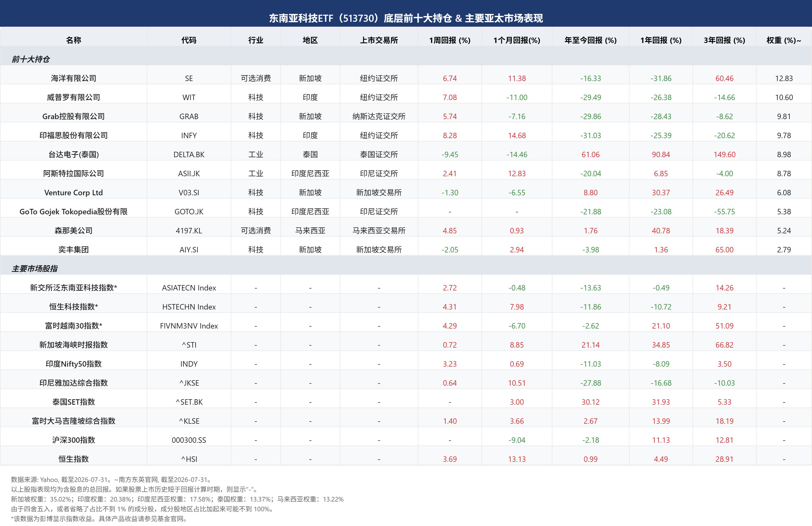Select the 新交所泛东南亚科技指数* row name

[73, 288]
